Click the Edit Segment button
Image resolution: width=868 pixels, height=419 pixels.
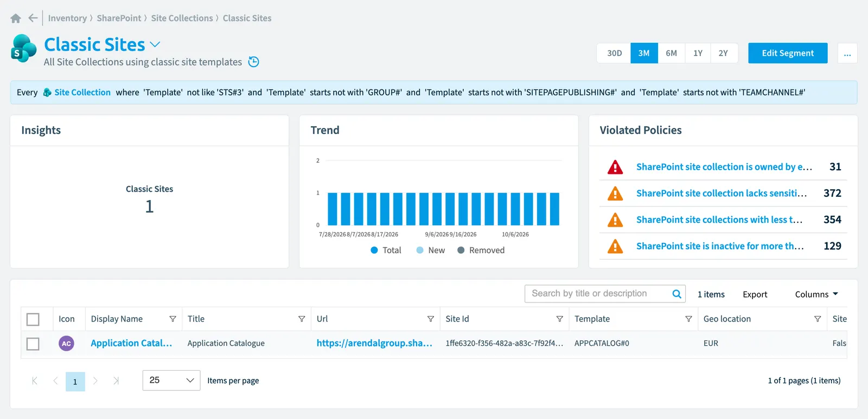click(788, 53)
